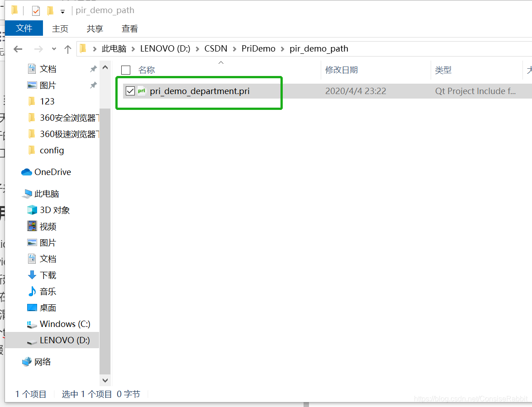Screen dimensions: 532x407
Task: Click the sidebar vertical scrollbar thumb
Action: pyautogui.click(x=105, y=241)
